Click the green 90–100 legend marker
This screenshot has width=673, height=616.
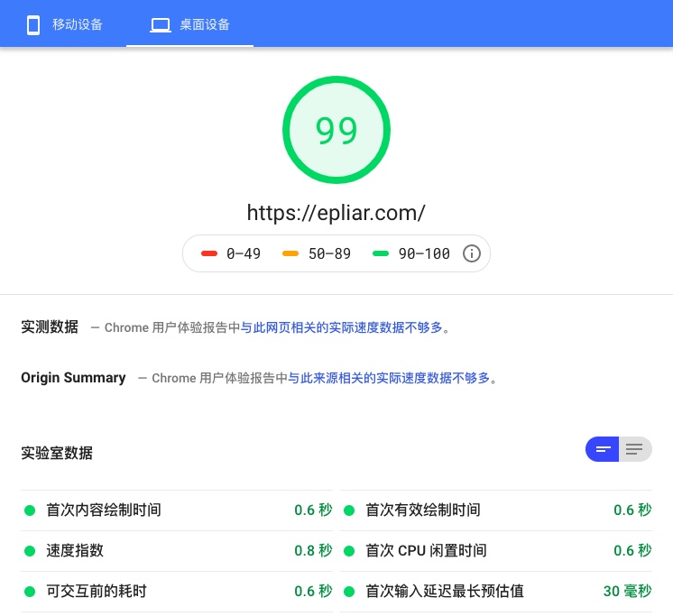(381, 253)
